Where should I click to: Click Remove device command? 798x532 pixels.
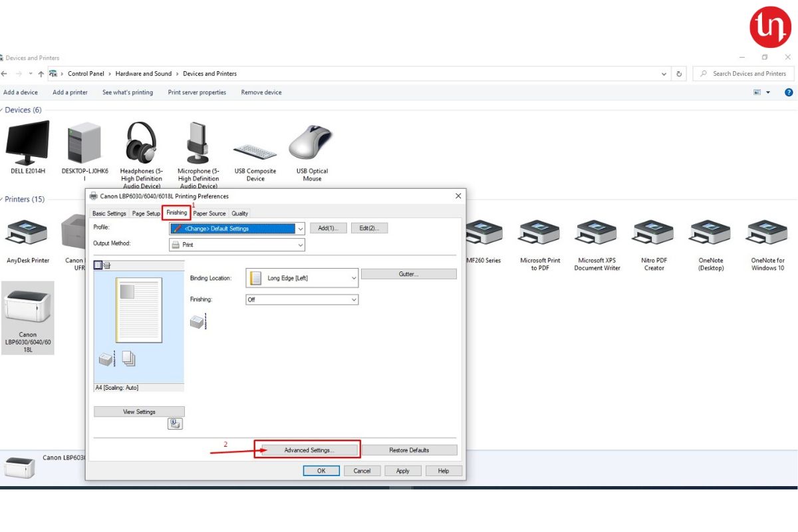click(x=261, y=92)
